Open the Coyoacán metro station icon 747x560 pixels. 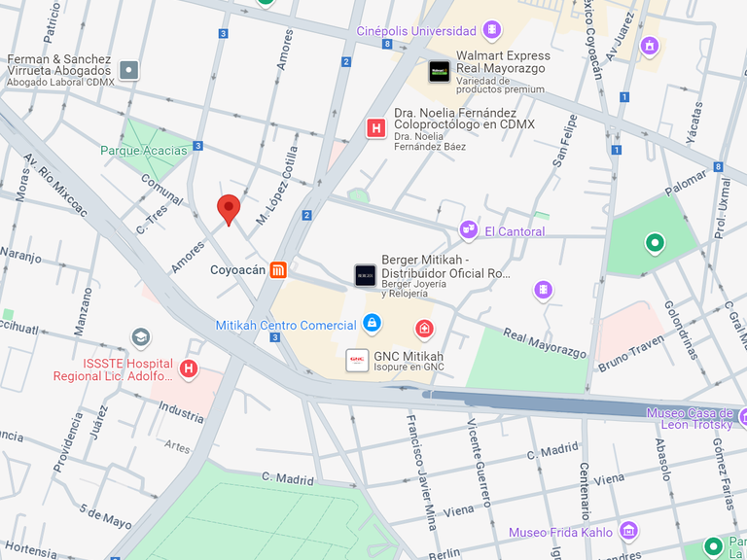(278, 269)
